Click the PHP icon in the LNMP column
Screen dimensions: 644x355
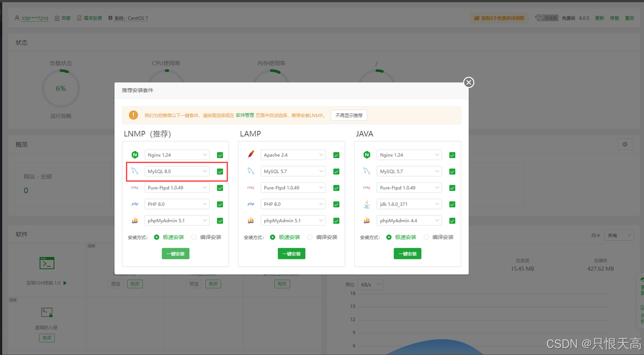click(135, 204)
